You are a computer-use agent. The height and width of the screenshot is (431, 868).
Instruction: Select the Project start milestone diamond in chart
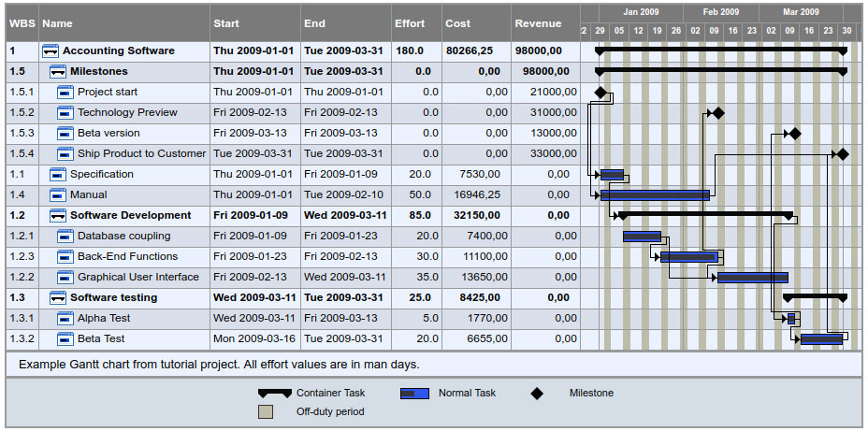pyautogui.click(x=600, y=93)
